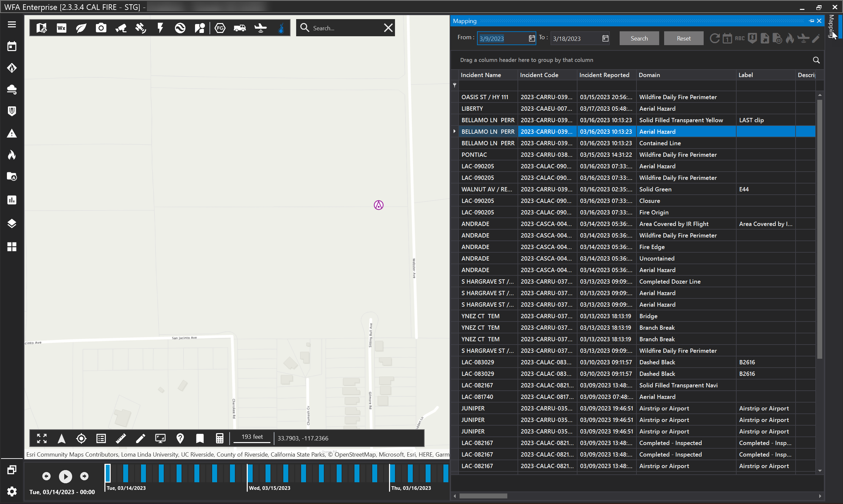Open the camera layer tool on map toolbar
The image size is (843, 504).
tap(101, 28)
